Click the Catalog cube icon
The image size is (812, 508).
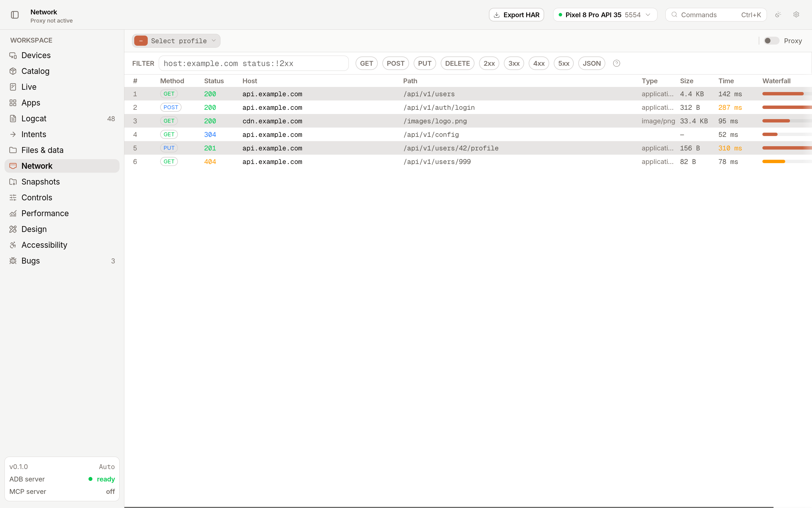pyautogui.click(x=13, y=71)
